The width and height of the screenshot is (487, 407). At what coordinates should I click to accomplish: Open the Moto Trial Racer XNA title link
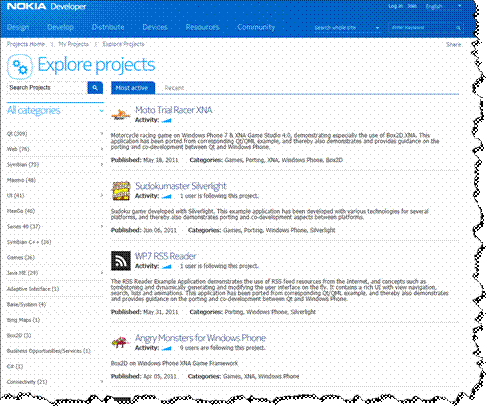(x=173, y=110)
